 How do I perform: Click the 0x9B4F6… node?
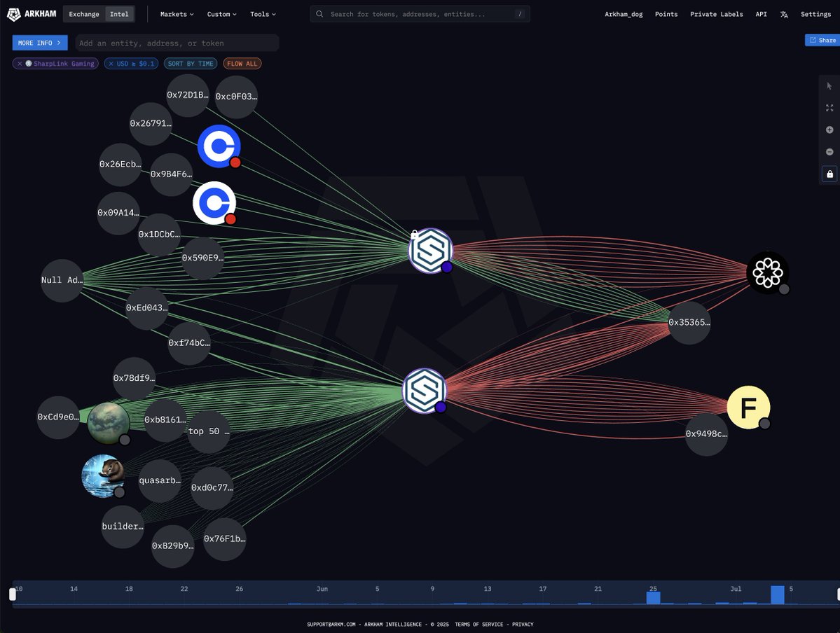(171, 174)
